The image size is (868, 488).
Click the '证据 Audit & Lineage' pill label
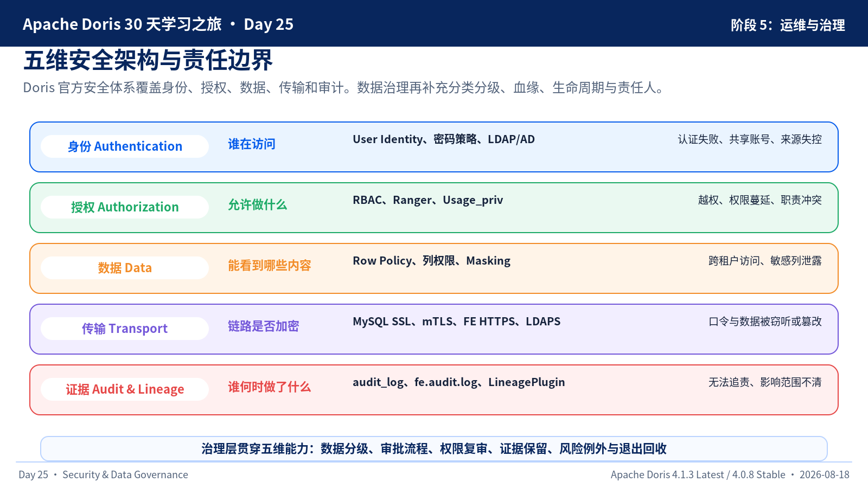[x=125, y=389]
